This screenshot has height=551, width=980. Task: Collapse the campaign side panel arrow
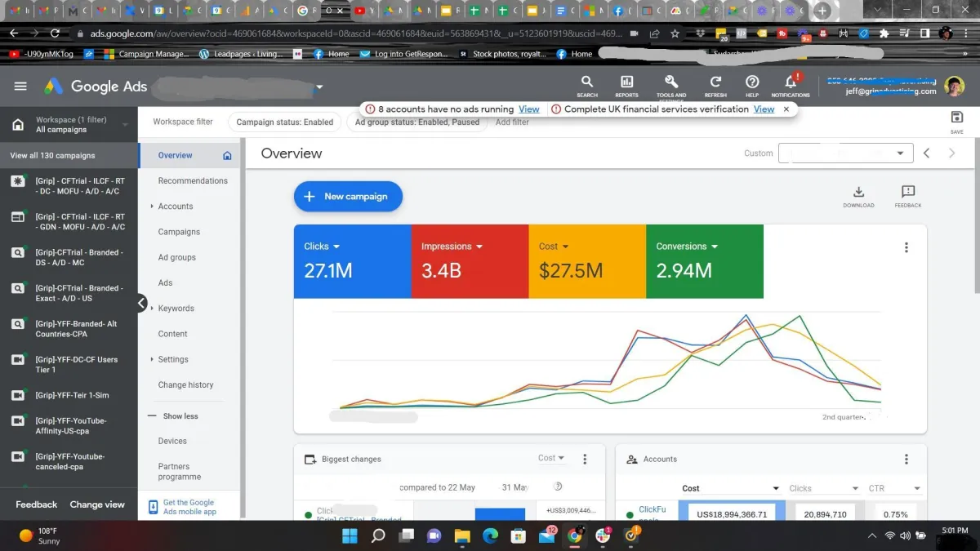click(141, 304)
